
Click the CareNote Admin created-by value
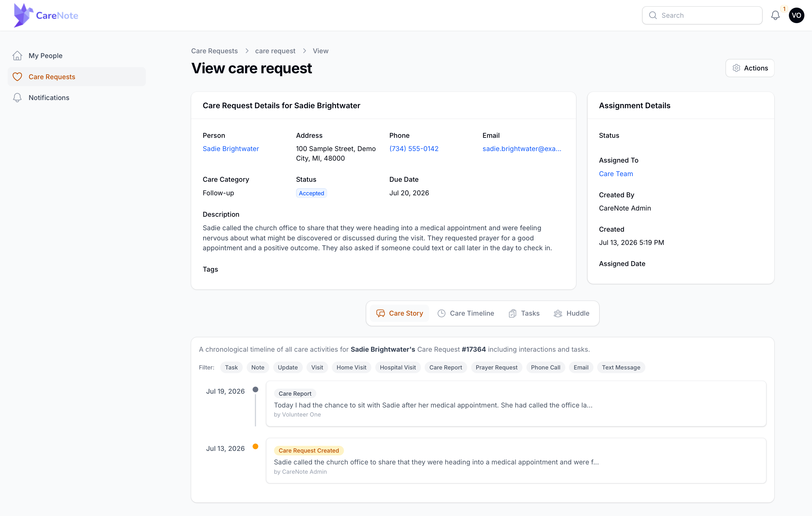pyautogui.click(x=625, y=208)
